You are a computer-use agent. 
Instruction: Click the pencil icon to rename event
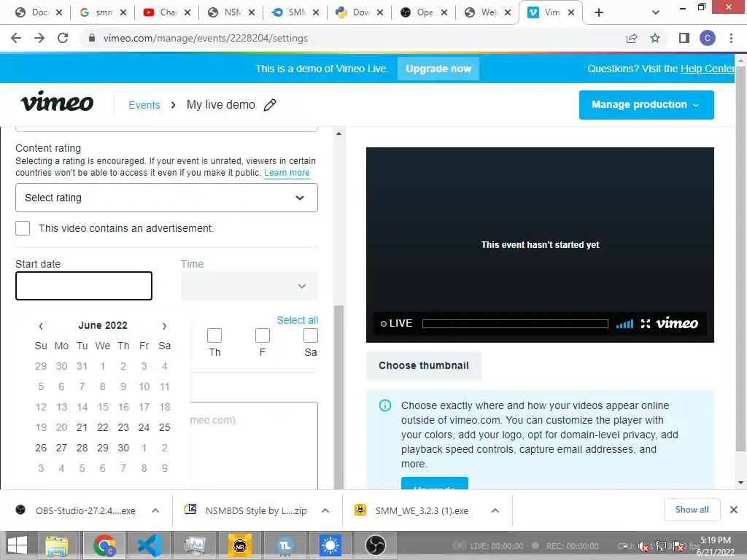(270, 105)
